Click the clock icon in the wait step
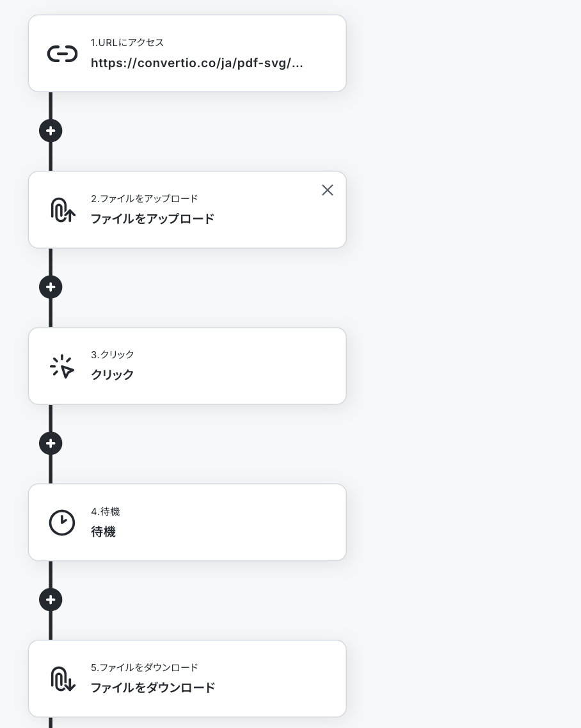581x728 pixels. coord(62,523)
